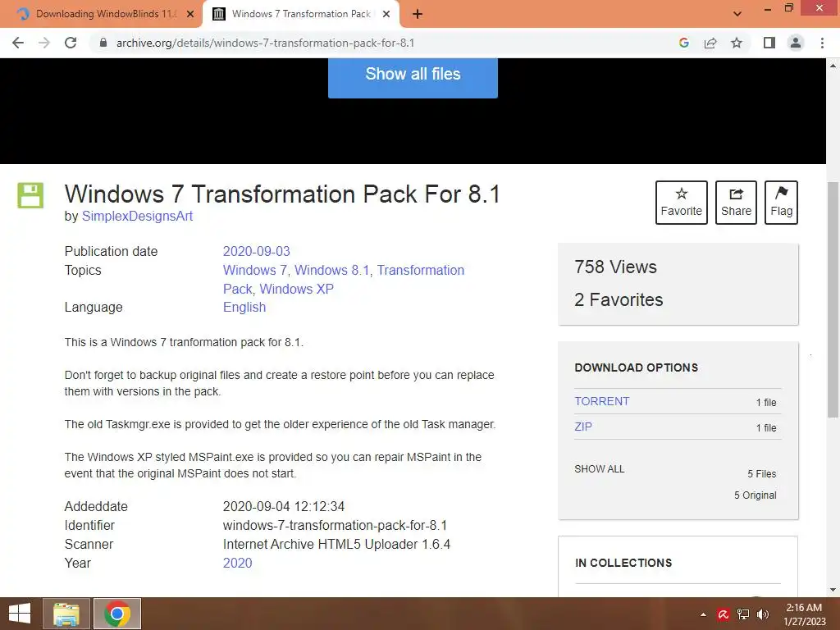View site security info via lock icon
840x630 pixels.
tap(103, 43)
